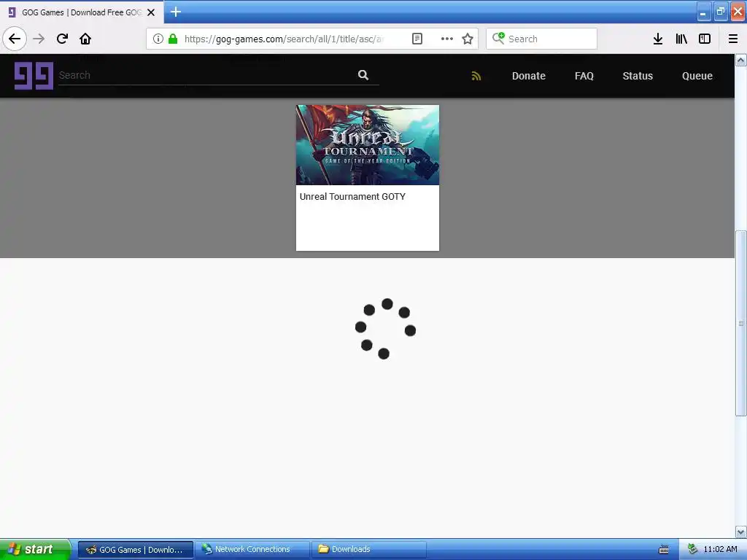
Task: Switch to Network Connections taskbar window
Action: click(x=252, y=549)
